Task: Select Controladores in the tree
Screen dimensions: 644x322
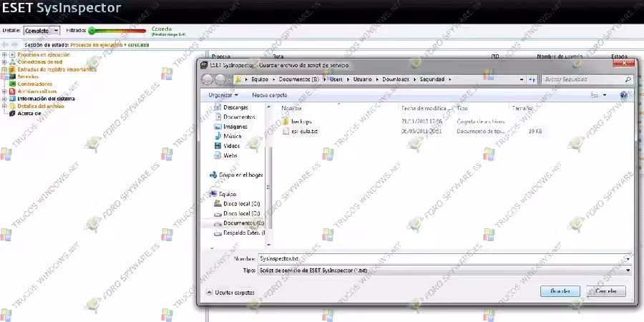Action: pyautogui.click(x=34, y=84)
